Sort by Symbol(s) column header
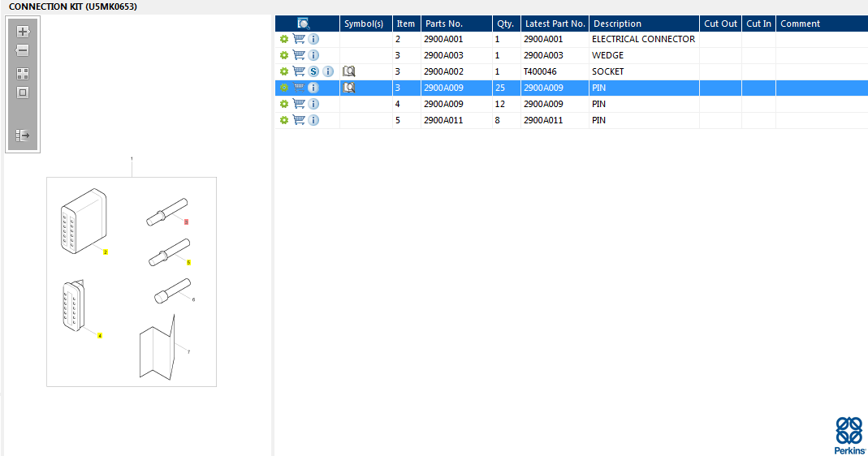Screen dimensions: 868x456 [x=365, y=24]
